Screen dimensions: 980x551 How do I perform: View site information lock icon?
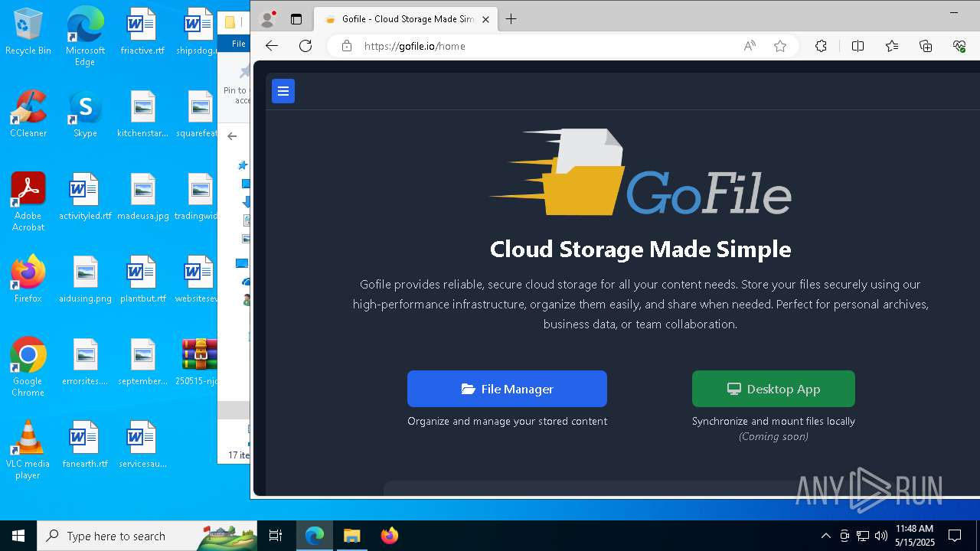click(347, 46)
